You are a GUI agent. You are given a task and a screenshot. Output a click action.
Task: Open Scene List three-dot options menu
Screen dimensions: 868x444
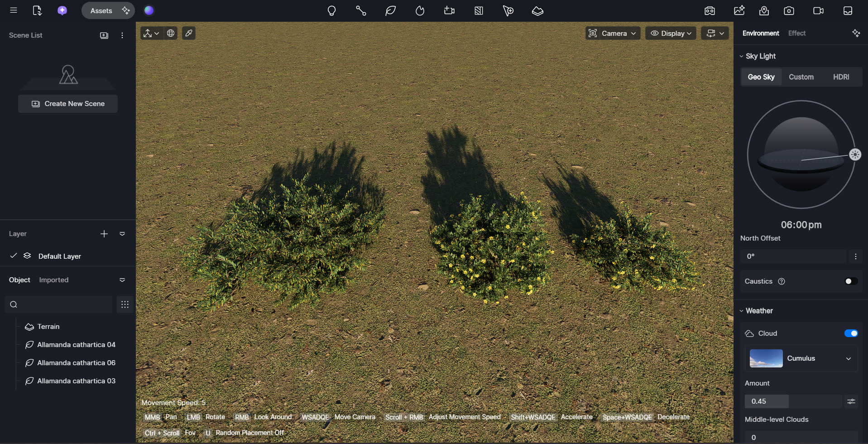coord(122,35)
